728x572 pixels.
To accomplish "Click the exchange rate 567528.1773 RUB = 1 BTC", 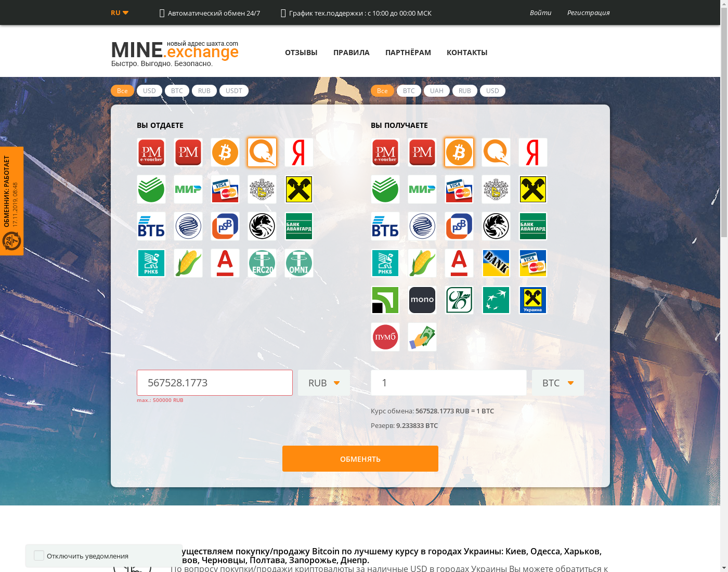I will tap(454, 411).
